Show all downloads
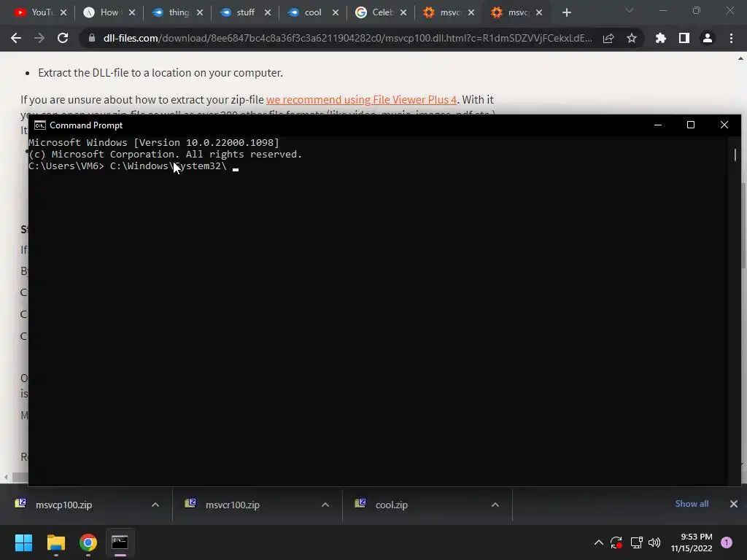Screen dimensions: 747x560 pos(692,504)
